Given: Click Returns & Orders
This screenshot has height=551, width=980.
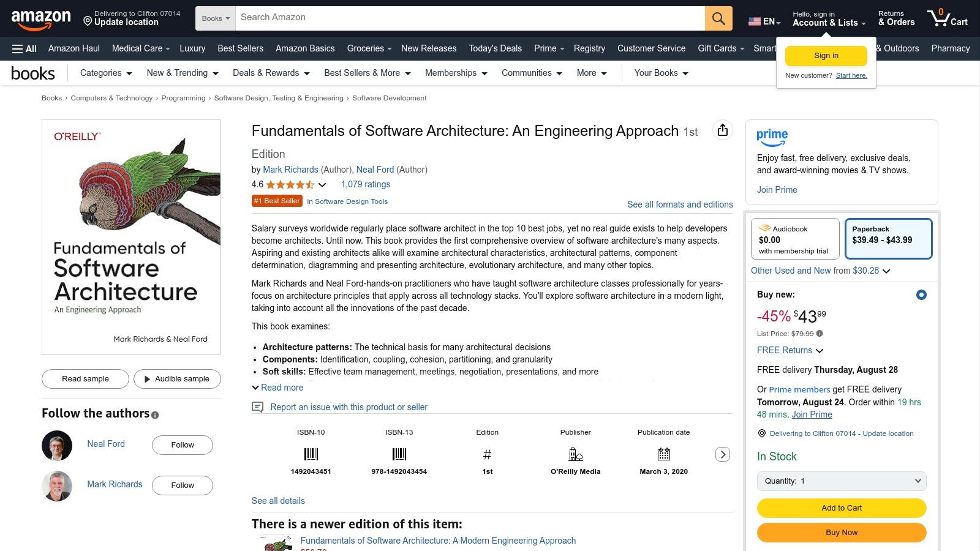Looking at the screenshot, I should pos(897,18).
